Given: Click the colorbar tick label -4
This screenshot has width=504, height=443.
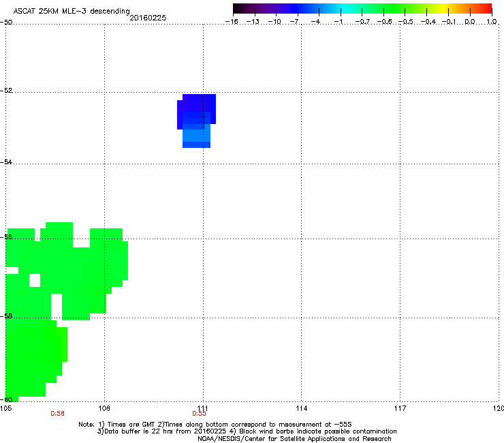Looking at the screenshot, I should (315, 22).
